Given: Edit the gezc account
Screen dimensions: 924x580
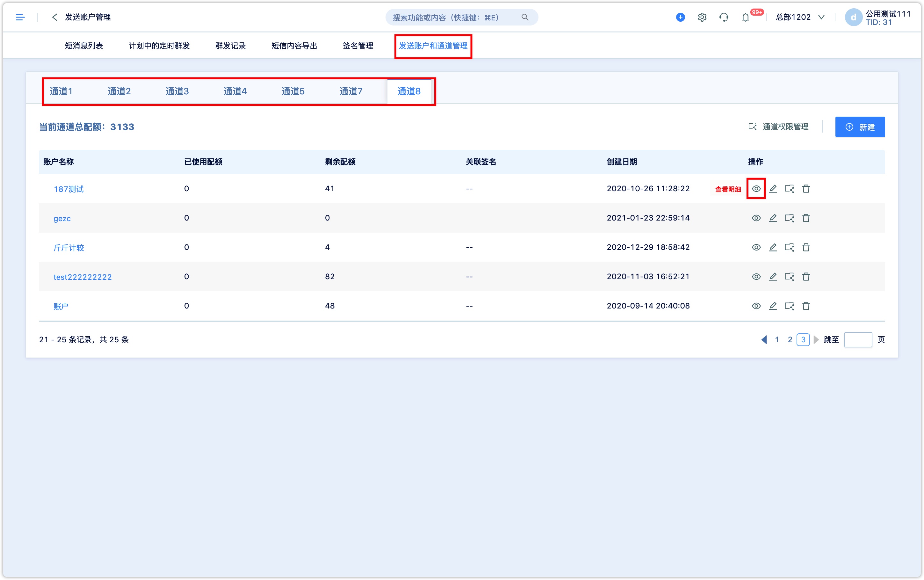Looking at the screenshot, I should point(773,218).
